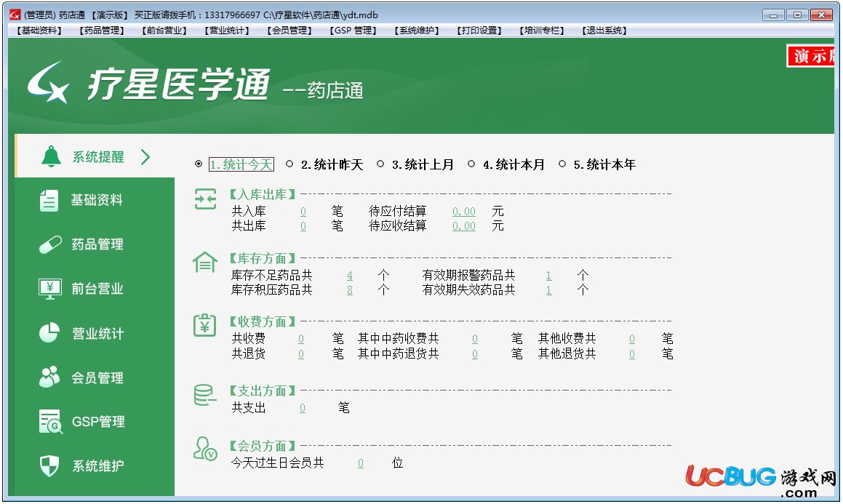The height and width of the screenshot is (504, 843).
Task: Open 前台营业 label in sidebar
Action: (x=97, y=289)
